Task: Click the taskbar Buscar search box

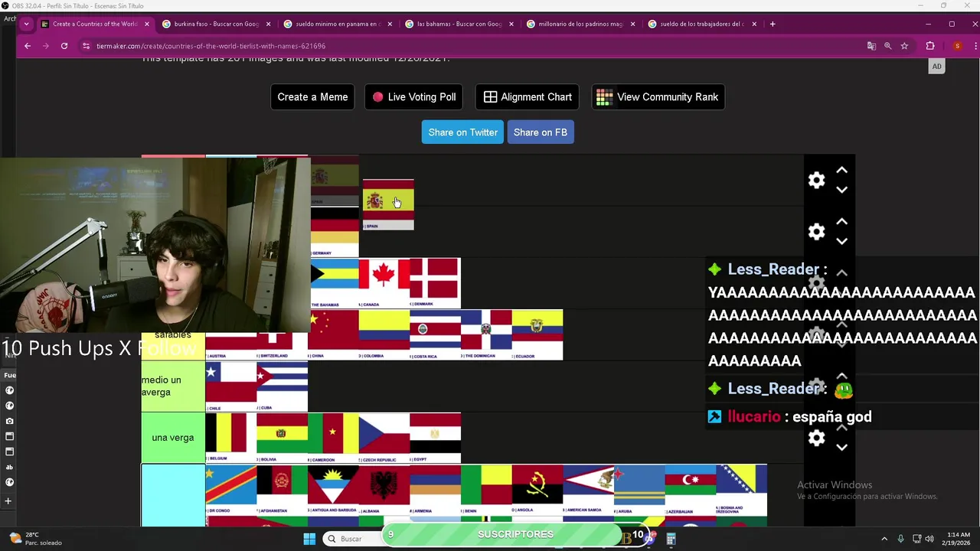Action: click(x=351, y=539)
